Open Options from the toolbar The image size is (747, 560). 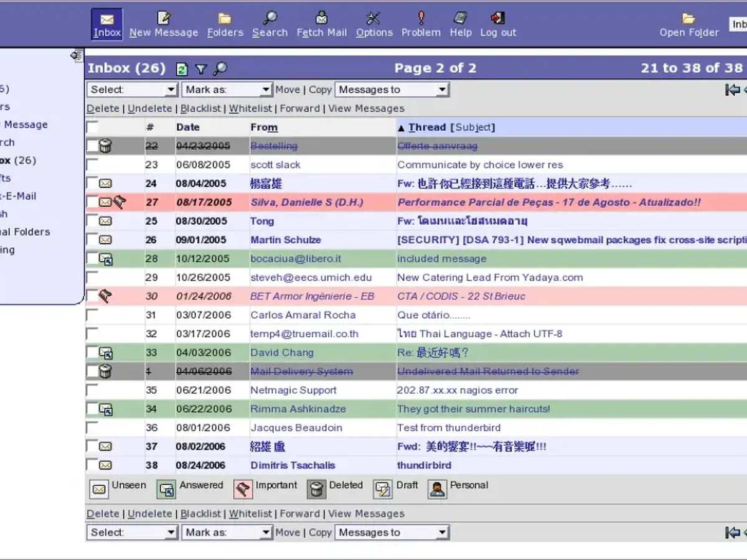coord(374,18)
